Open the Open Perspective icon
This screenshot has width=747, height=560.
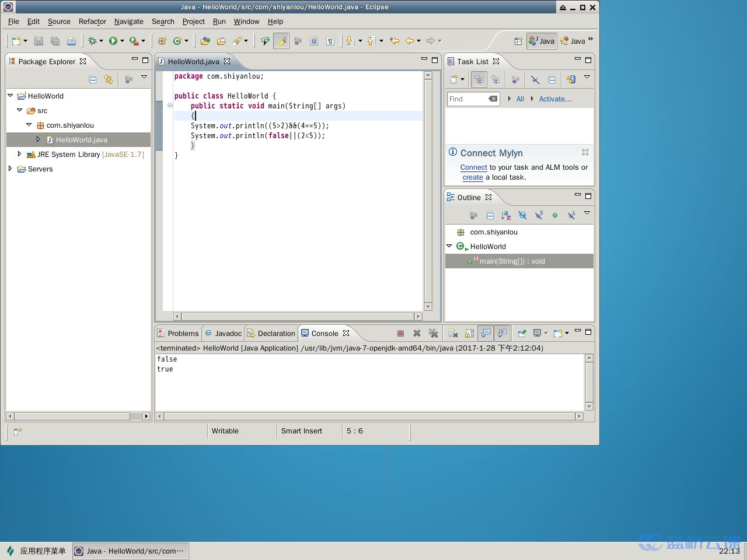[x=518, y=41]
